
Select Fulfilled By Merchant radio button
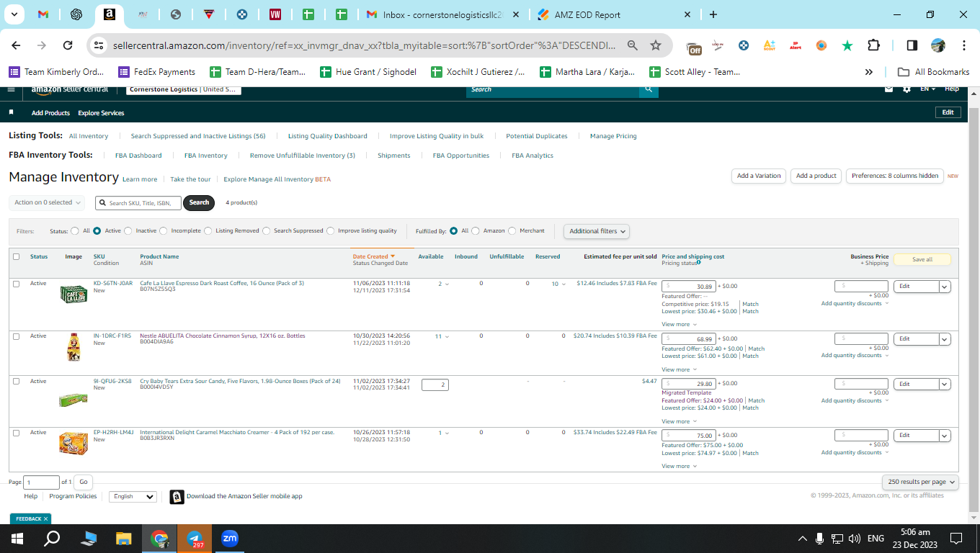pyautogui.click(x=512, y=231)
